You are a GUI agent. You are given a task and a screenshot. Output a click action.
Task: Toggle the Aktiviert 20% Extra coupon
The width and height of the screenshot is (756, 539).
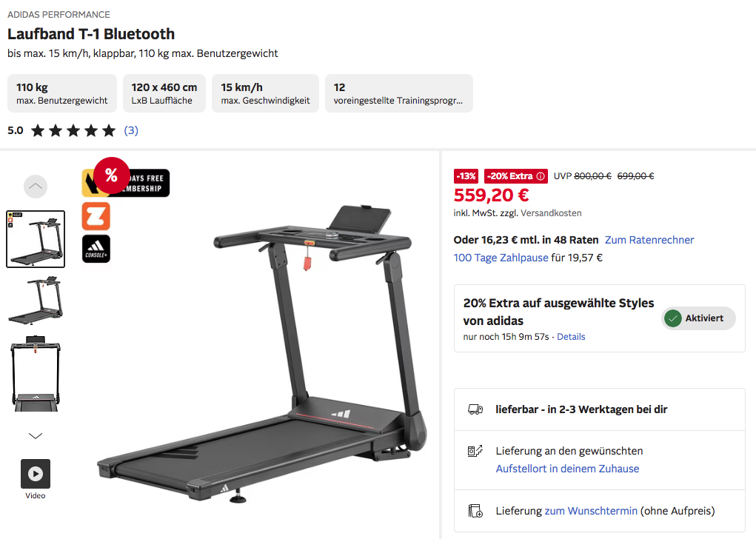(698, 318)
